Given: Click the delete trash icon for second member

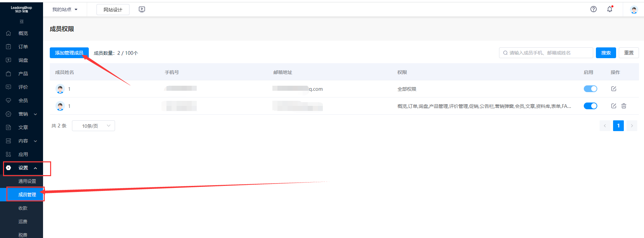Looking at the screenshot, I should 624,106.
